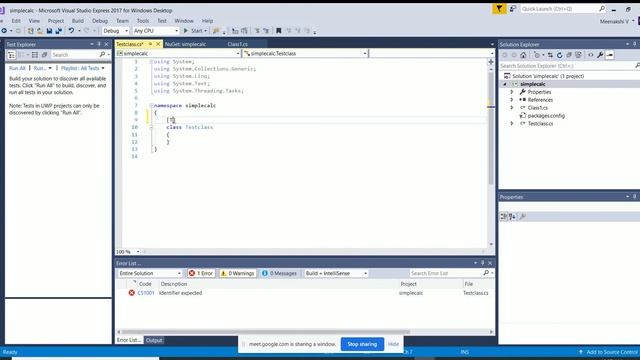
Task: Click the Refresh icon in Solution Explorer
Action: 560,55
